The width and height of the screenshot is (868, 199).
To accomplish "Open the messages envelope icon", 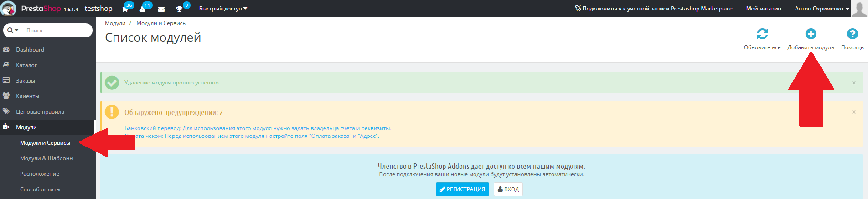I will (161, 9).
